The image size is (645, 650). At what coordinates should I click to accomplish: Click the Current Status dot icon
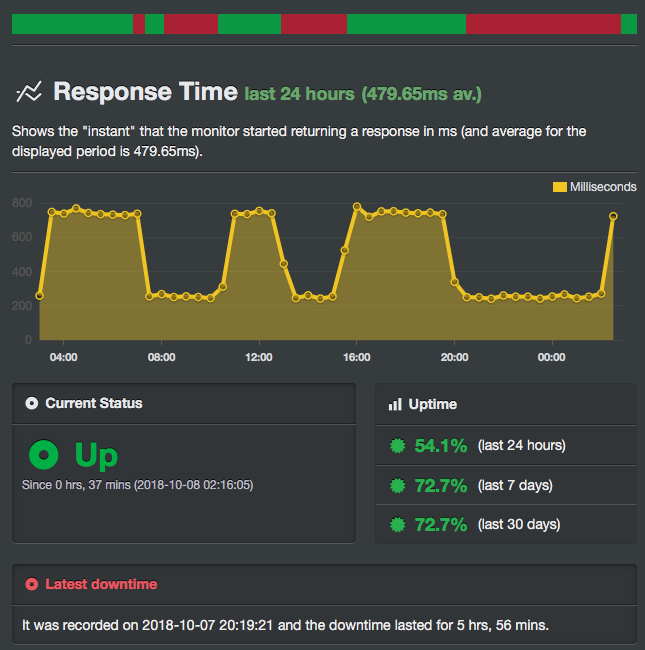click(x=32, y=404)
